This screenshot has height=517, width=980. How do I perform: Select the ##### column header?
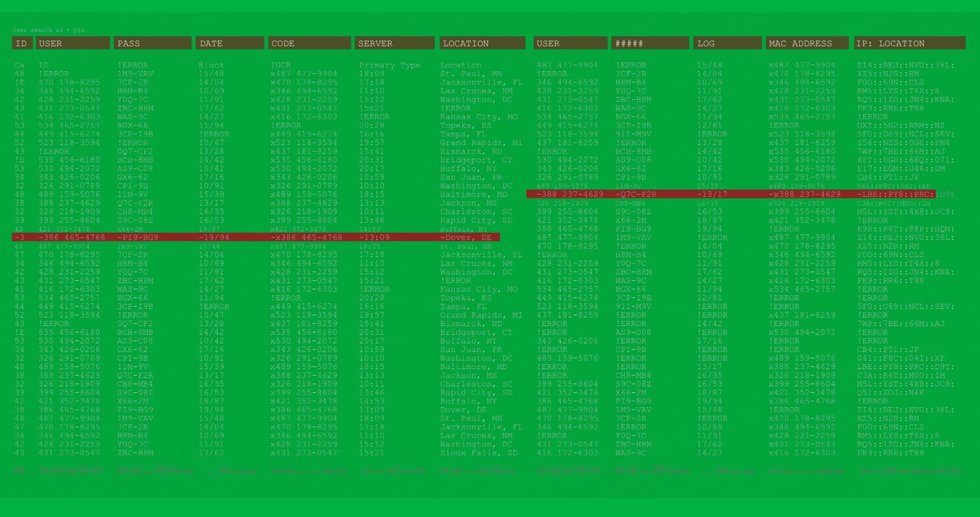pyautogui.click(x=650, y=43)
